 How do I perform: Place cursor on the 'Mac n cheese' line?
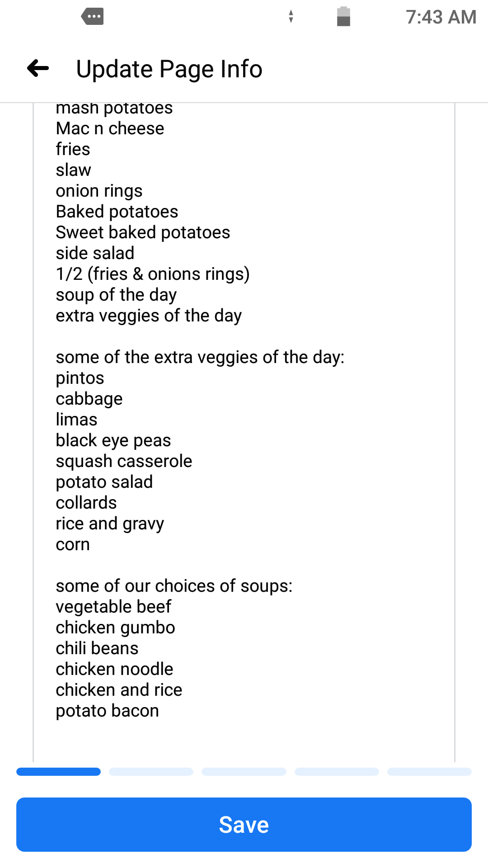pyautogui.click(x=110, y=129)
